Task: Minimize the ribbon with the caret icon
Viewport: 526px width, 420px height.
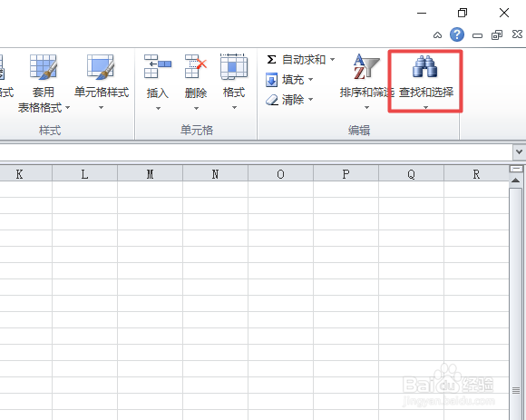Action: 437,34
